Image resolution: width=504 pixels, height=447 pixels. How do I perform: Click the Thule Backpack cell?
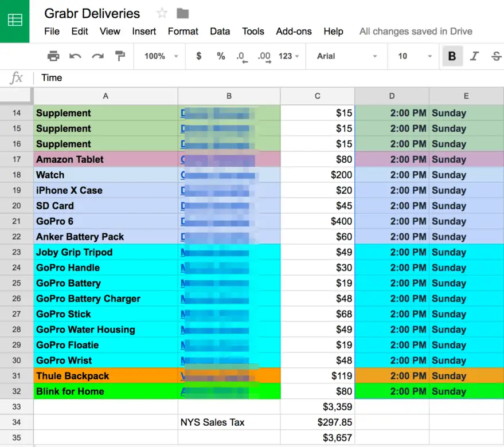pyautogui.click(x=106, y=376)
